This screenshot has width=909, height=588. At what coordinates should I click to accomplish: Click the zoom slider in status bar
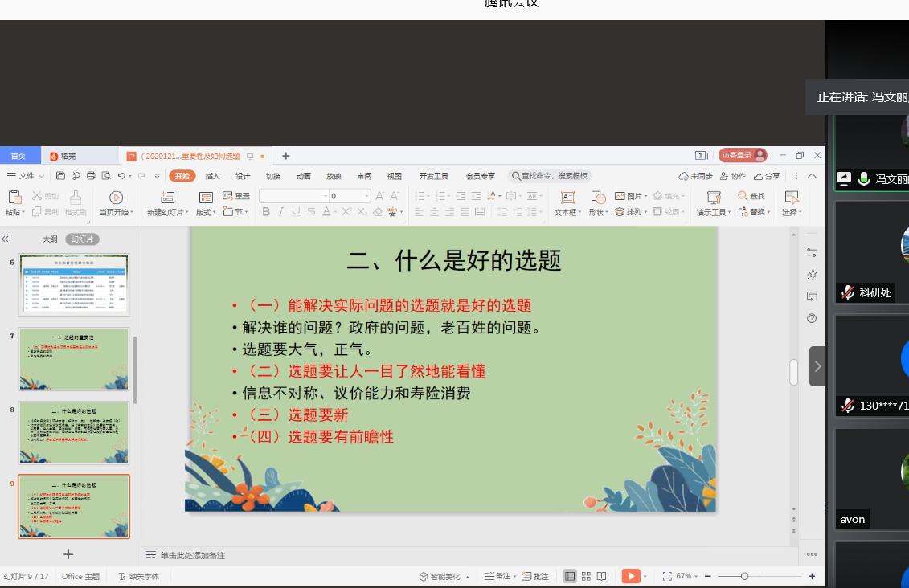click(745, 576)
